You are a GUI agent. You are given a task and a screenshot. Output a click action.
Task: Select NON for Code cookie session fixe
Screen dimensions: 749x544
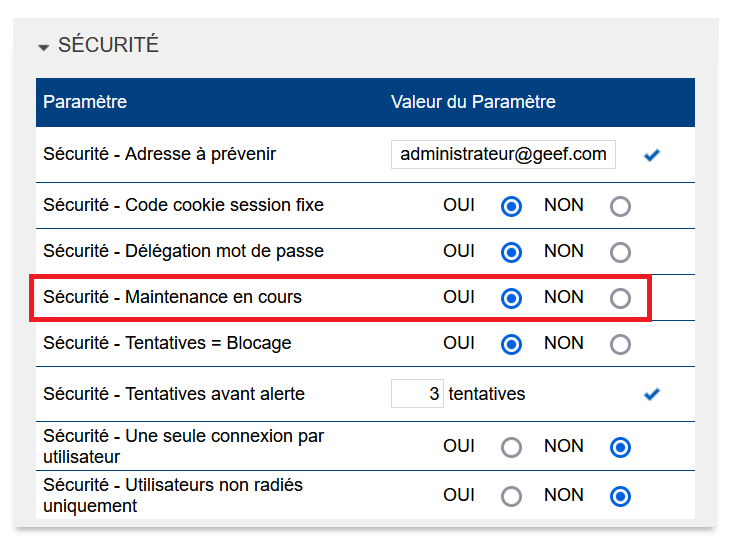coord(620,207)
